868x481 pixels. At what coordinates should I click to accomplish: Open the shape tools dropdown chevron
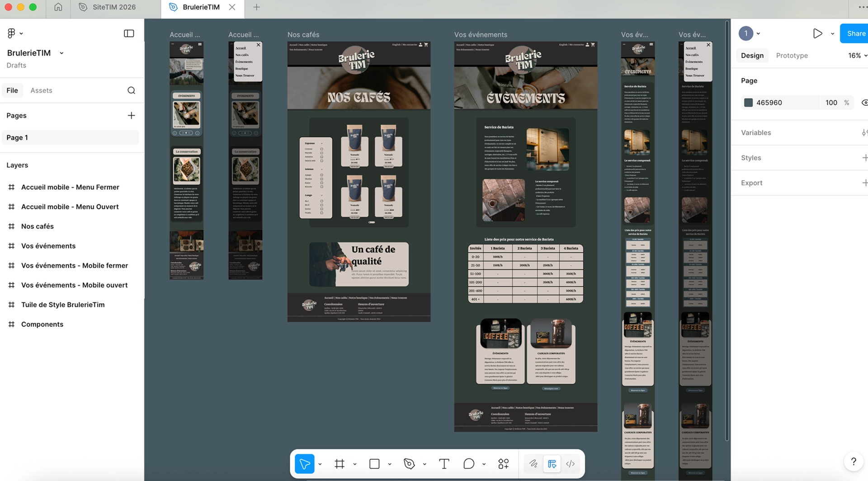tap(390, 464)
